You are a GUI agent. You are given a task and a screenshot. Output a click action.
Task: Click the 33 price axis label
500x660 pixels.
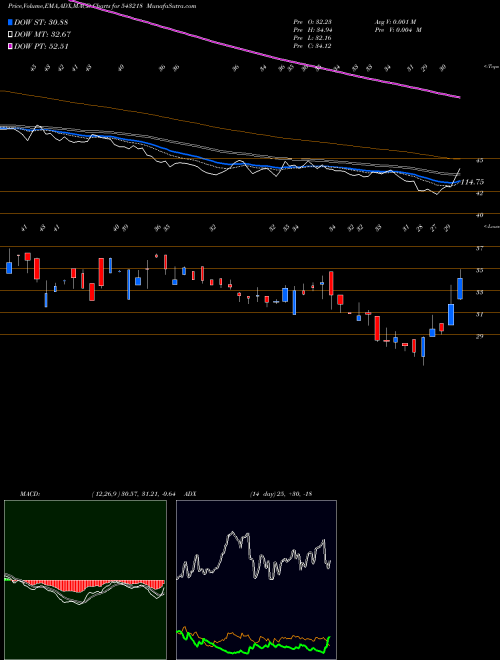(x=479, y=292)
